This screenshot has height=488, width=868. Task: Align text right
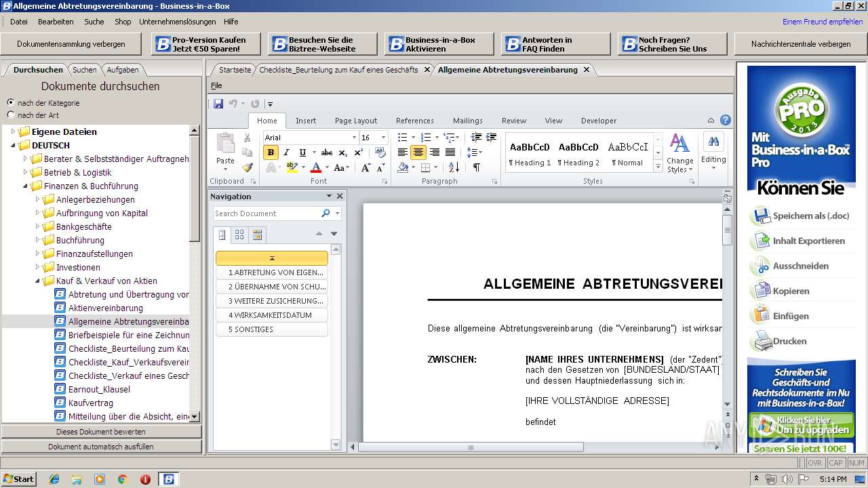[434, 152]
